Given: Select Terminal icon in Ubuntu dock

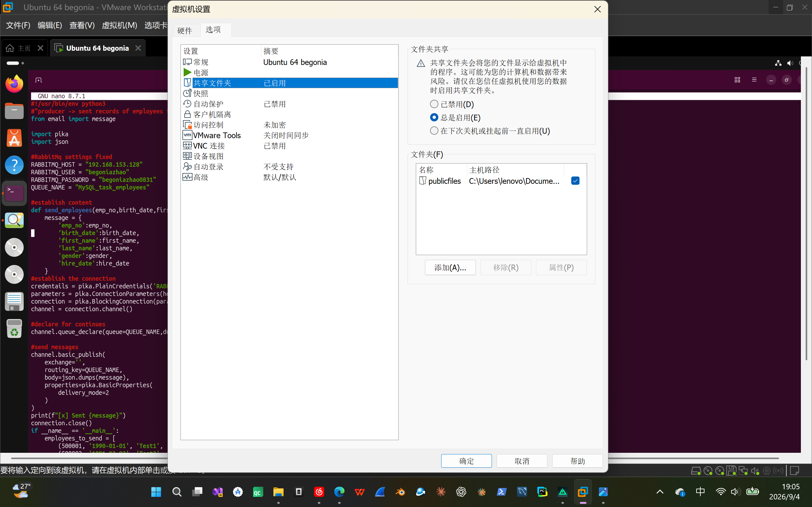Looking at the screenshot, I should coord(14,193).
